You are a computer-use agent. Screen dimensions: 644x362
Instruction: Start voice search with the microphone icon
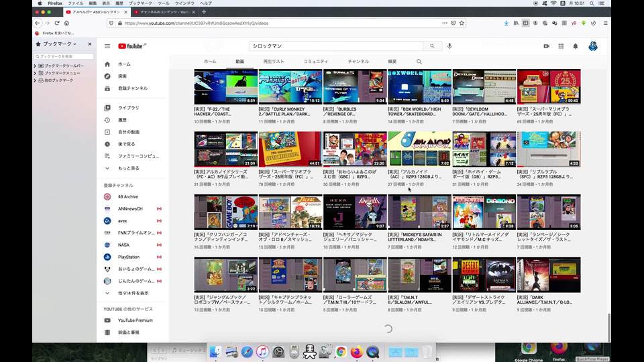point(449,46)
